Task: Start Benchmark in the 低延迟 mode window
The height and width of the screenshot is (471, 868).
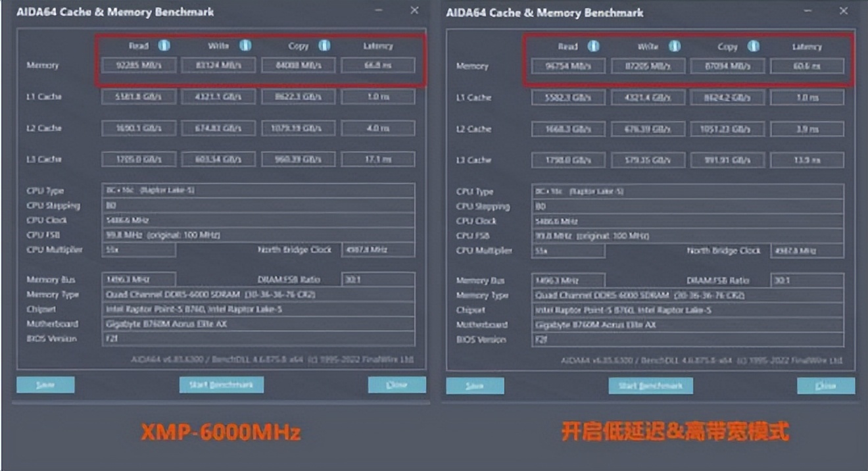Action: click(651, 386)
